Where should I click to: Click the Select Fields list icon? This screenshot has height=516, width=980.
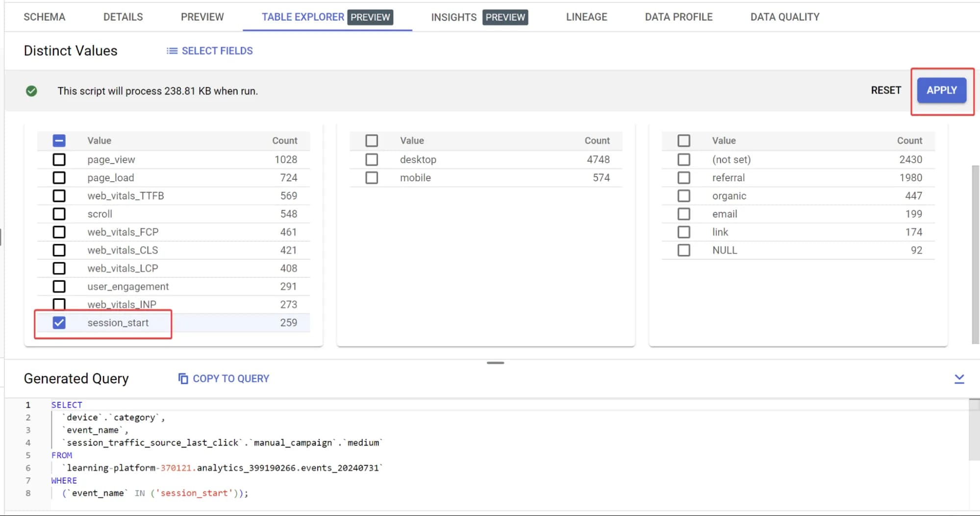172,51
